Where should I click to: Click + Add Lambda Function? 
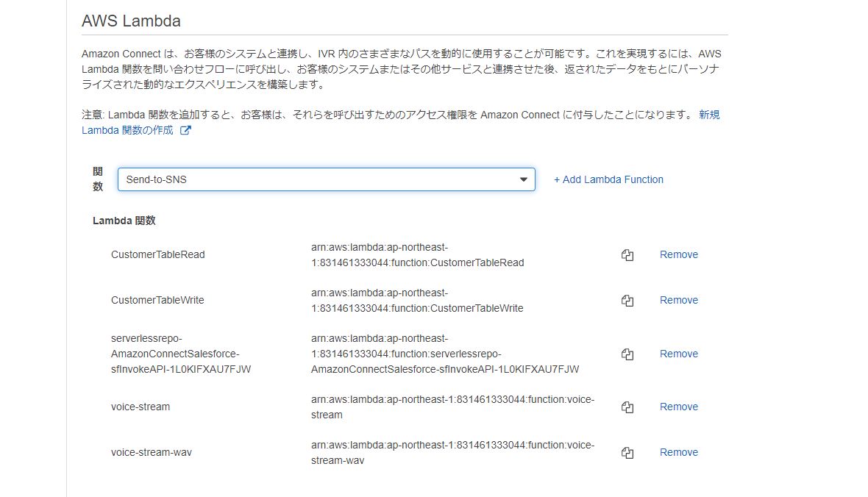point(608,179)
